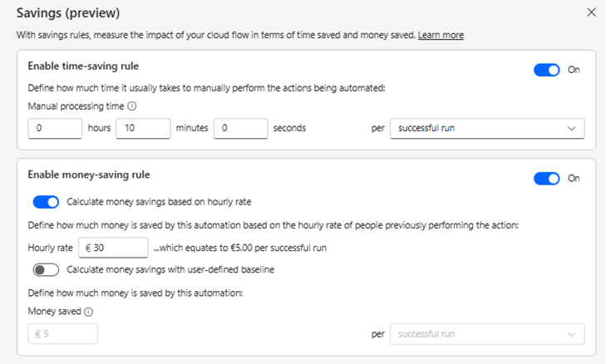
Task: Turn off the time-saving rule toggle
Action: tap(547, 70)
